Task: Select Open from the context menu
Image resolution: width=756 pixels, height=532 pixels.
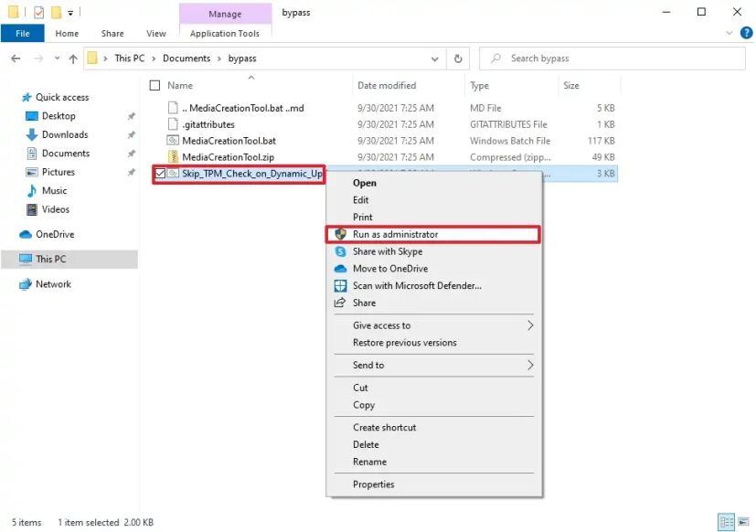Action: coord(365,183)
